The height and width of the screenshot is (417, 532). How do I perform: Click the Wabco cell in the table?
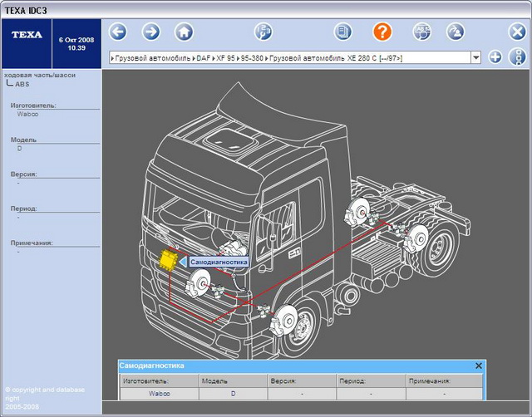pyautogui.click(x=160, y=394)
